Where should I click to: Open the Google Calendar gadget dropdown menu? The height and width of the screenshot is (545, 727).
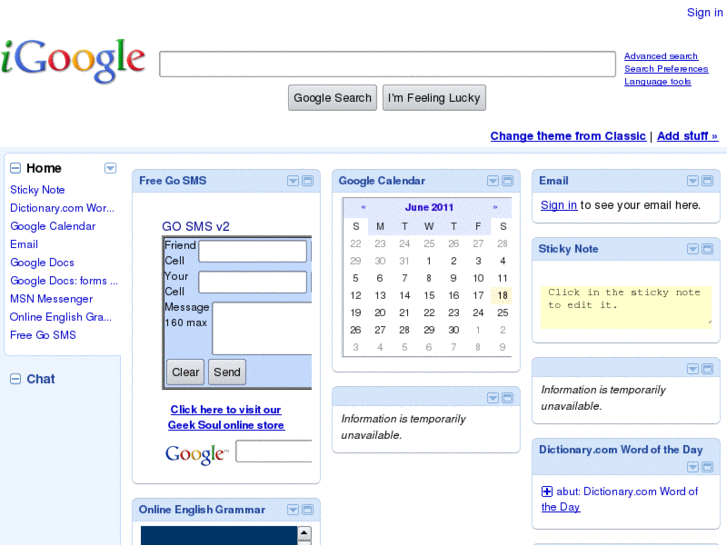(493, 181)
